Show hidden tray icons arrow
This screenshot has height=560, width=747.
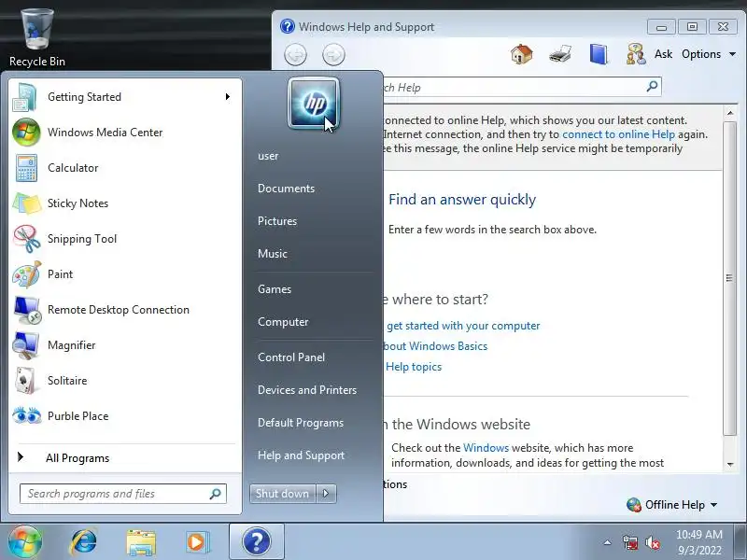click(608, 542)
